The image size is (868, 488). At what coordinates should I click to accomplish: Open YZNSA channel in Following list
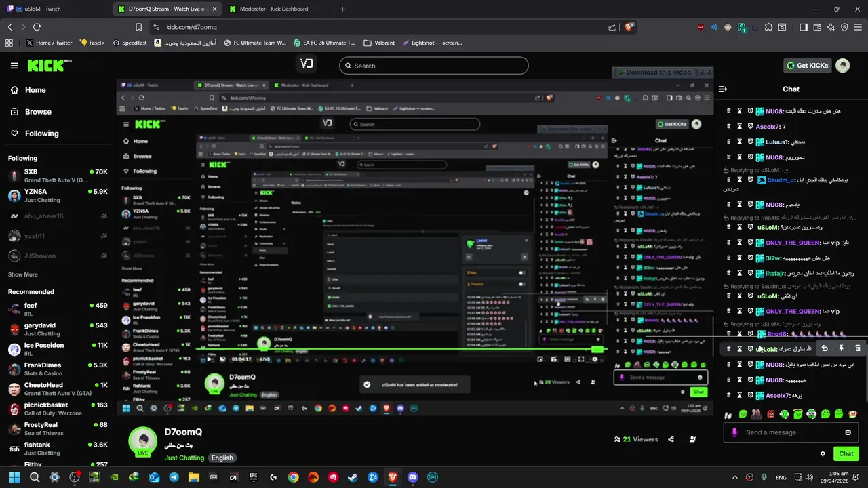[x=58, y=196]
